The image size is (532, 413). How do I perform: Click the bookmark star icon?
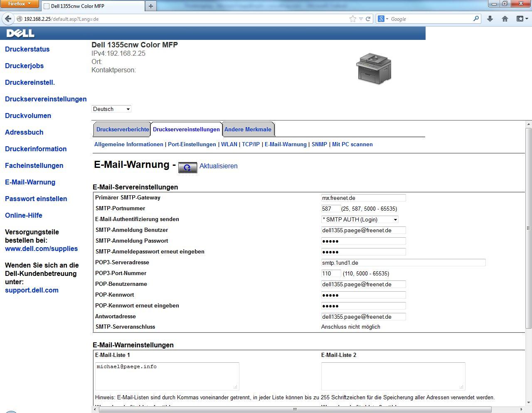tap(353, 19)
